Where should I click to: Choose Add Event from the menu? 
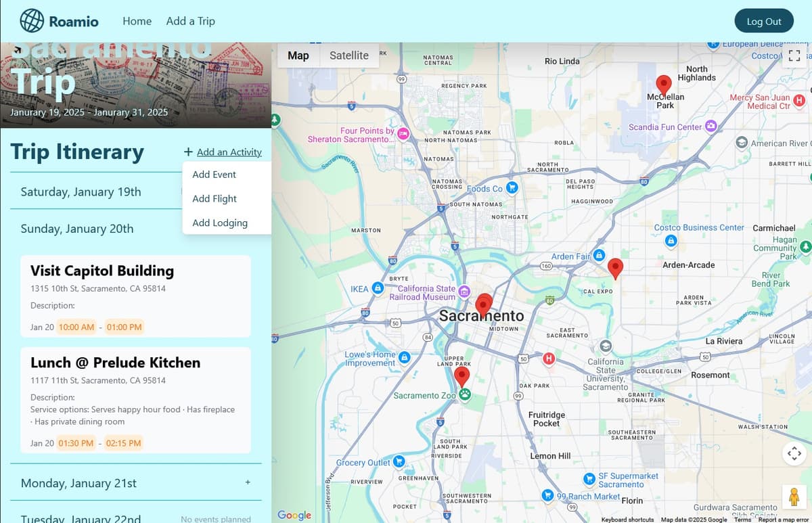(215, 175)
